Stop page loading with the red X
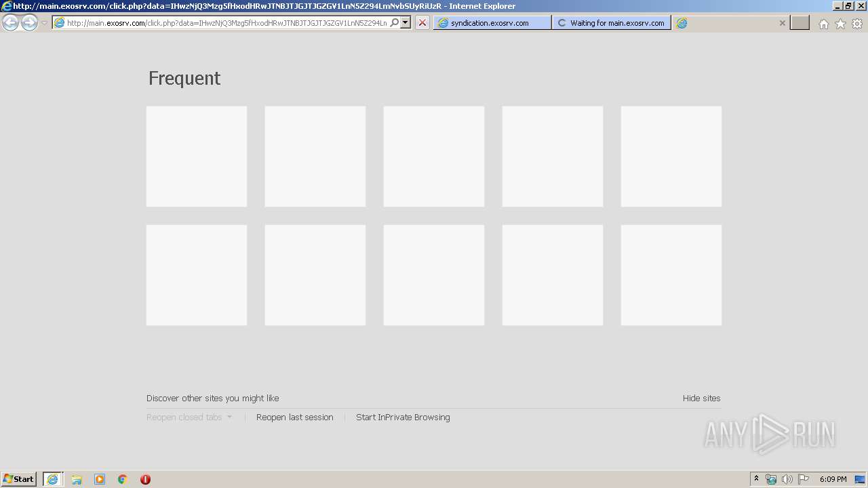The height and width of the screenshot is (488, 868). click(422, 23)
